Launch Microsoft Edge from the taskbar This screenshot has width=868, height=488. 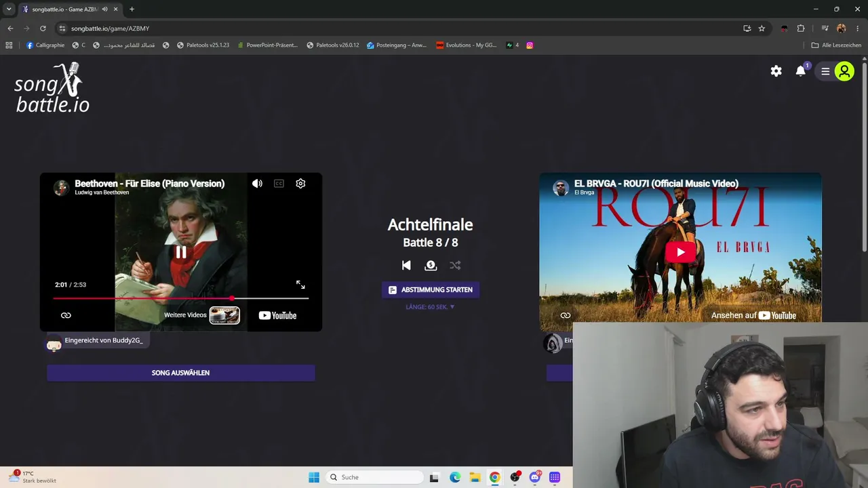pos(455,477)
